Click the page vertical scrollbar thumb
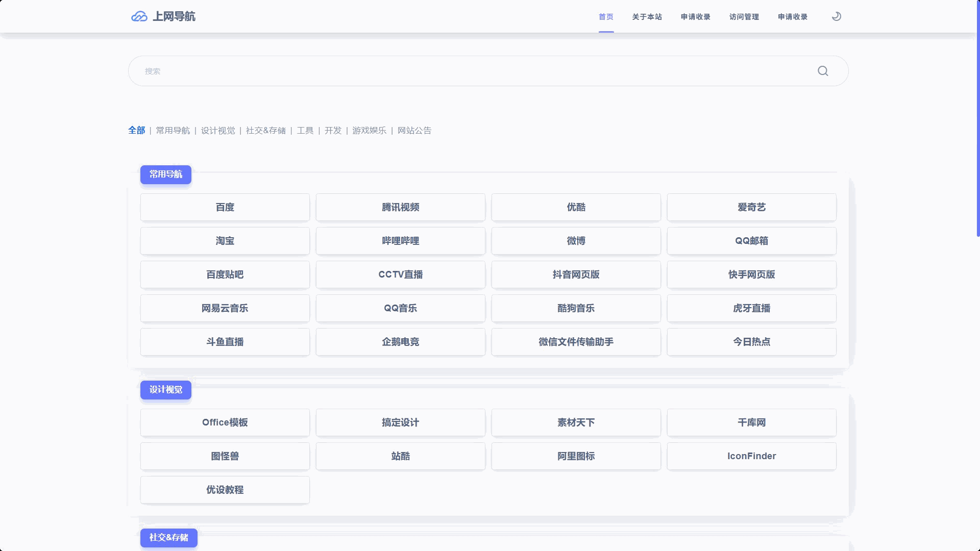Viewport: 980px width, 551px height. (978, 118)
